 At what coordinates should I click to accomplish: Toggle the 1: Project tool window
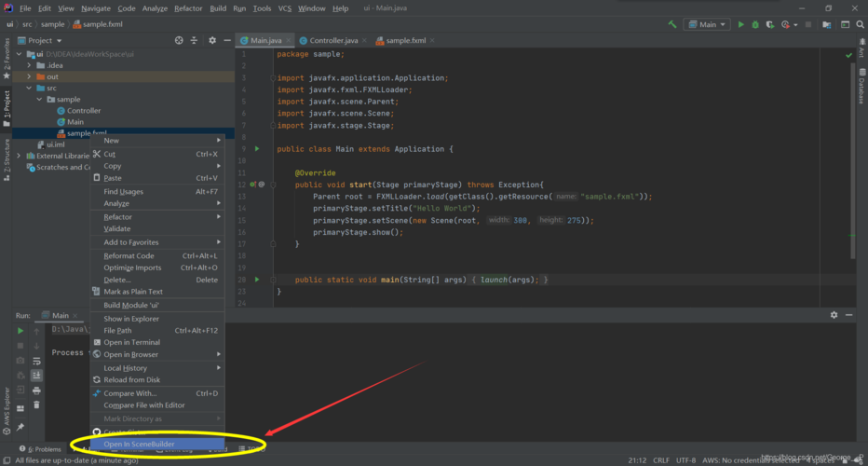(x=7, y=109)
